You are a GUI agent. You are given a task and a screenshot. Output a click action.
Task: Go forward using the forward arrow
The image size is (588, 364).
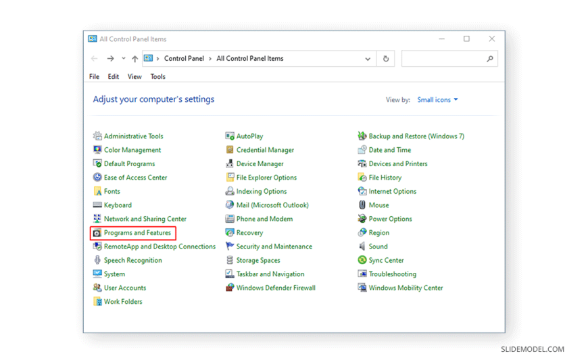click(x=110, y=59)
